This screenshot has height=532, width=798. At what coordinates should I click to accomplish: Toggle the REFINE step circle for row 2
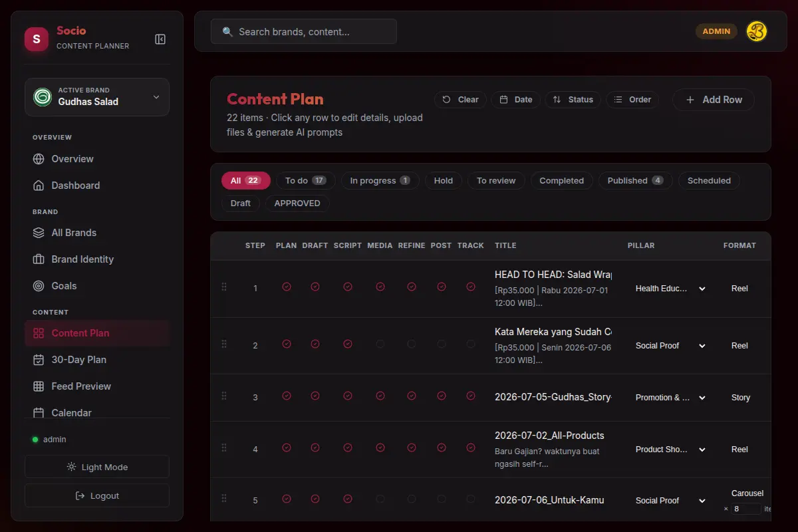pyautogui.click(x=412, y=344)
